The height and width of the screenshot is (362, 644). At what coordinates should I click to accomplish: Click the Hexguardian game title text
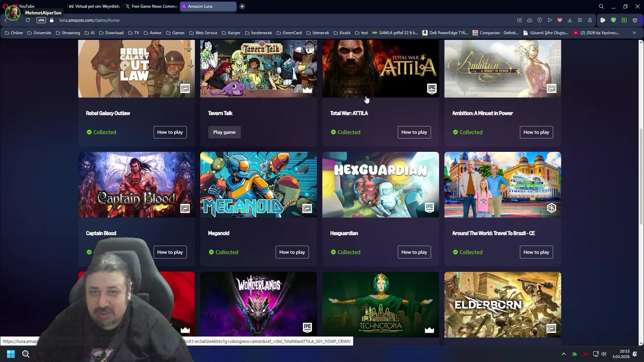[344, 233]
